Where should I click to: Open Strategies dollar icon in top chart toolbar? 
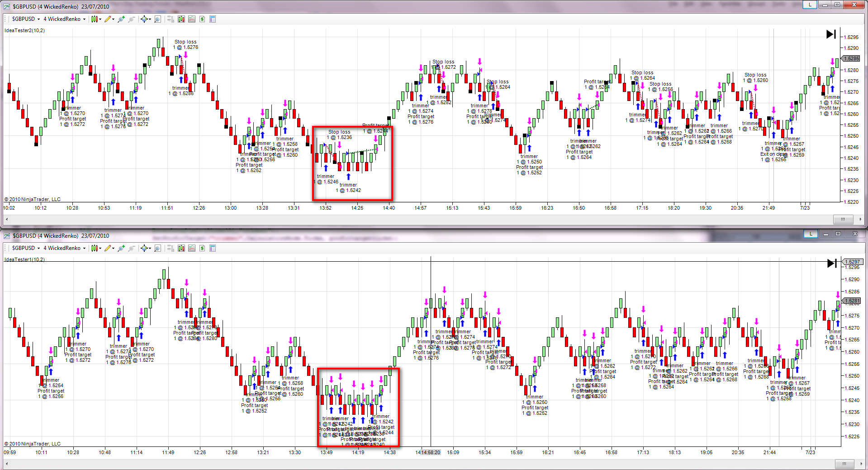tap(202, 19)
